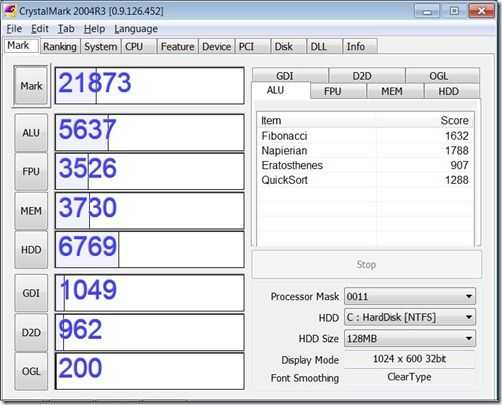This screenshot has height=405, width=502.
Task: Switch to the System tab
Action: [100, 46]
